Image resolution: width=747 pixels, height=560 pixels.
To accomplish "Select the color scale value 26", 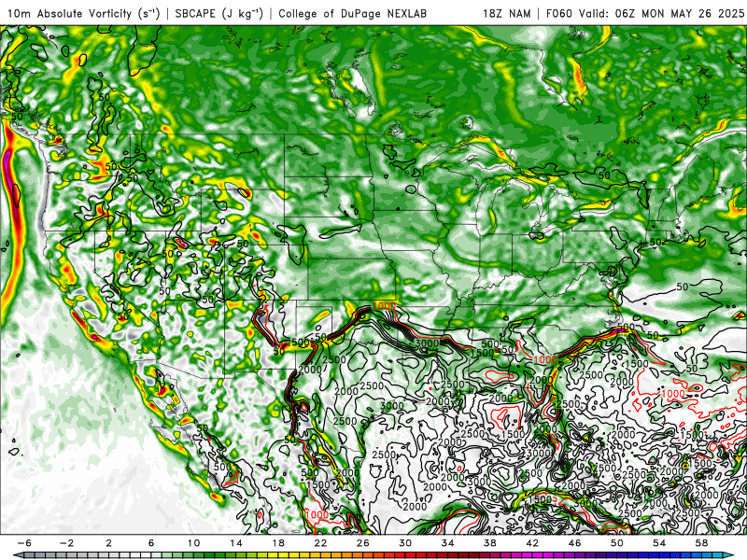I will click(x=363, y=543).
